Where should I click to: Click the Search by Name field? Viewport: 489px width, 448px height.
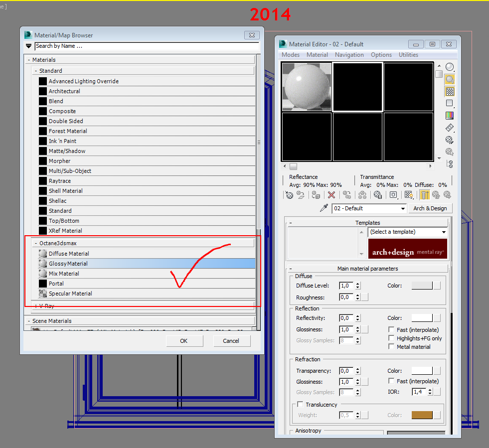147,46
